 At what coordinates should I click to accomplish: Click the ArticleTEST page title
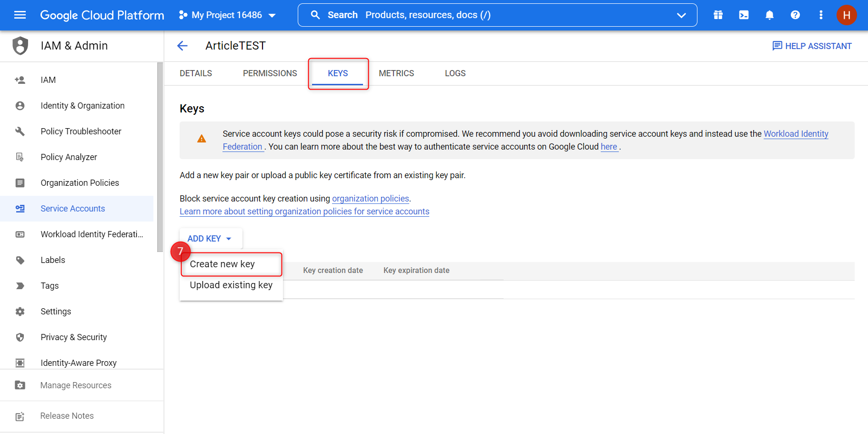pos(235,46)
